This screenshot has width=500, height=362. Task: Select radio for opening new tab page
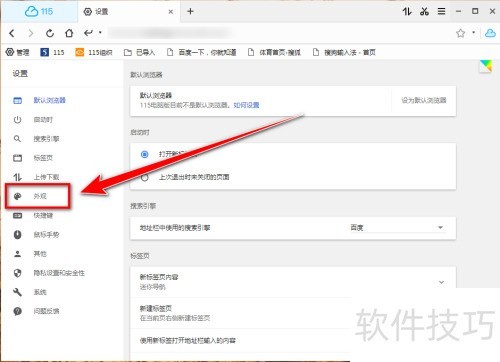point(145,154)
